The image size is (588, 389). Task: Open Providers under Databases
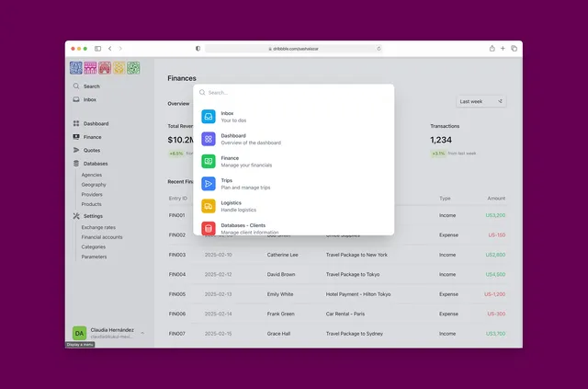[x=92, y=195]
